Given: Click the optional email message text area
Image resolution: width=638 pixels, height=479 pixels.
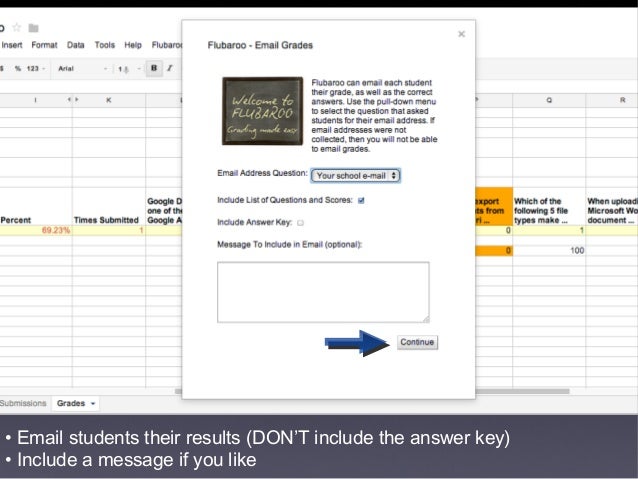Looking at the screenshot, I should [323, 292].
